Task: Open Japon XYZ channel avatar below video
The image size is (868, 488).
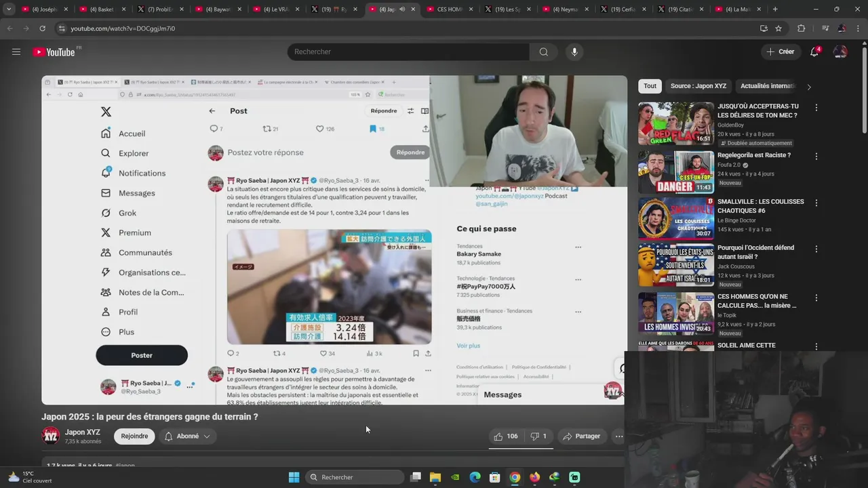Action: coord(51,436)
